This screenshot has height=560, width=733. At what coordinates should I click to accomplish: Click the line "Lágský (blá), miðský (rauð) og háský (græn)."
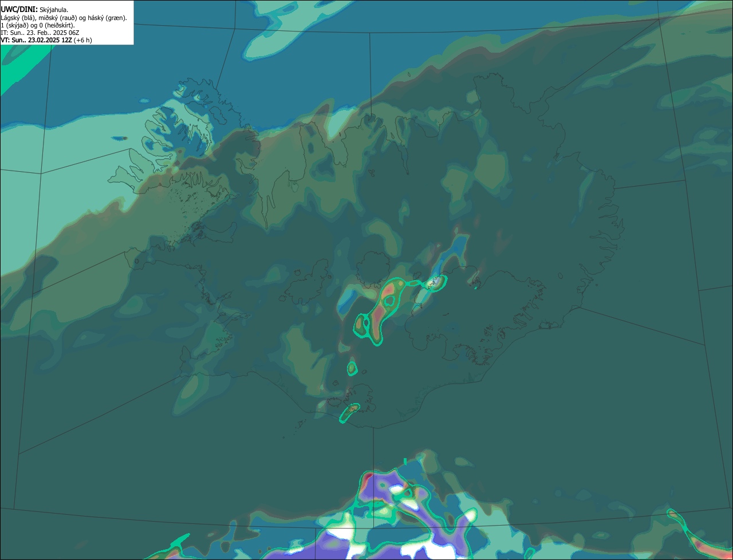pyautogui.click(x=64, y=18)
